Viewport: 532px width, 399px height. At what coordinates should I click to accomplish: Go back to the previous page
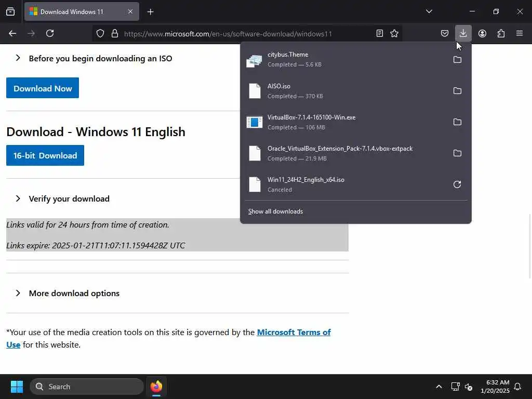click(12, 33)
